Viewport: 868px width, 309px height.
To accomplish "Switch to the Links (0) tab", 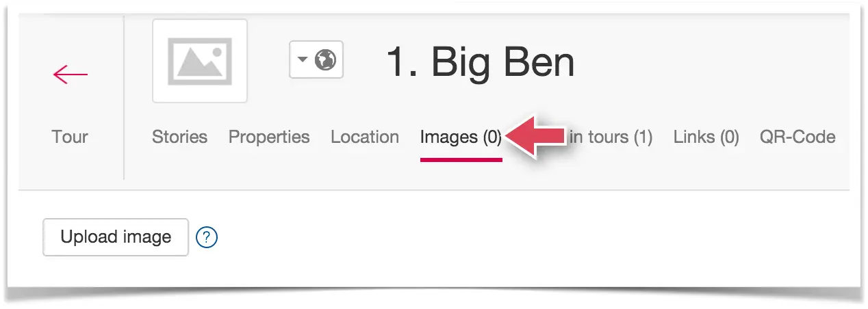I will (706, 137).
